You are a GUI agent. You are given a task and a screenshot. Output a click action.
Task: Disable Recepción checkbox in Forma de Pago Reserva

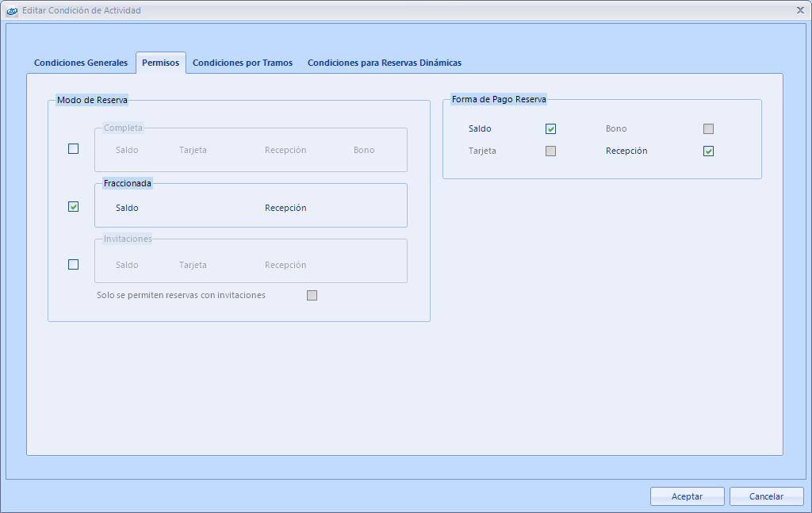point(708,151)
